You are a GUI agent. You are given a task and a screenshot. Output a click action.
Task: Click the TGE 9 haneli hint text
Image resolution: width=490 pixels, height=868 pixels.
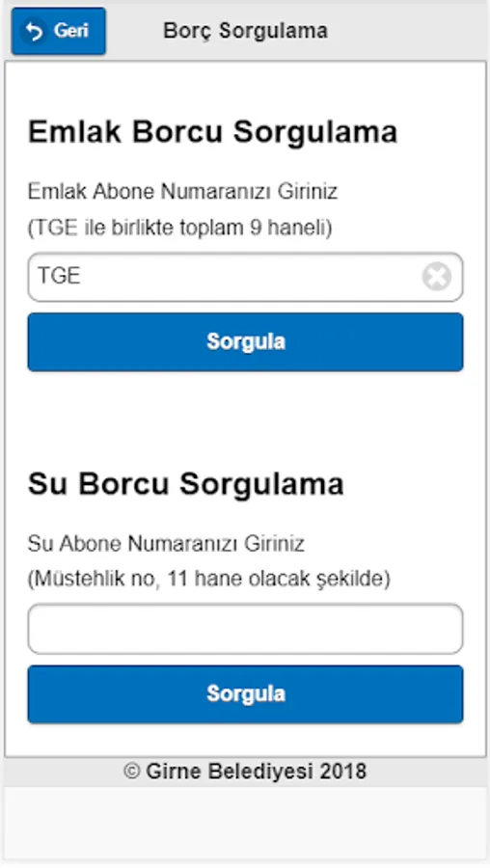180,228
